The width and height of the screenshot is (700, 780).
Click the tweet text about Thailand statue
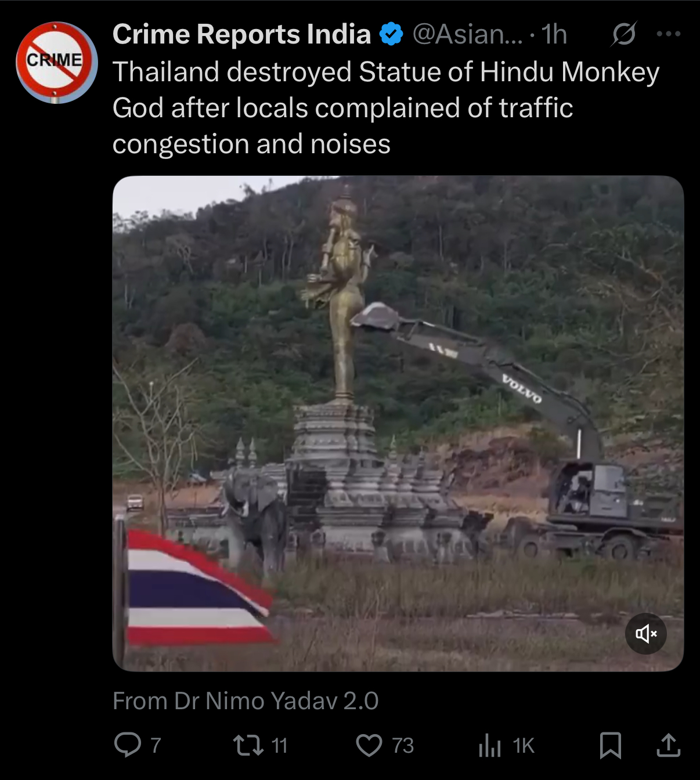tap(386, 108)
